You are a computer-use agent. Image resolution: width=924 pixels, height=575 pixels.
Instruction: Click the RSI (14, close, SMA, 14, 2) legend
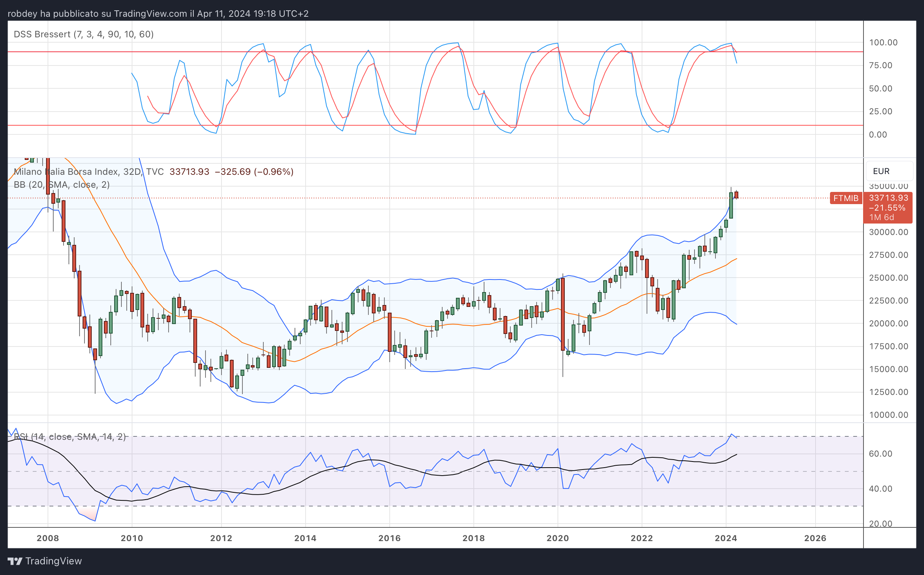click(x=70, y=437)
